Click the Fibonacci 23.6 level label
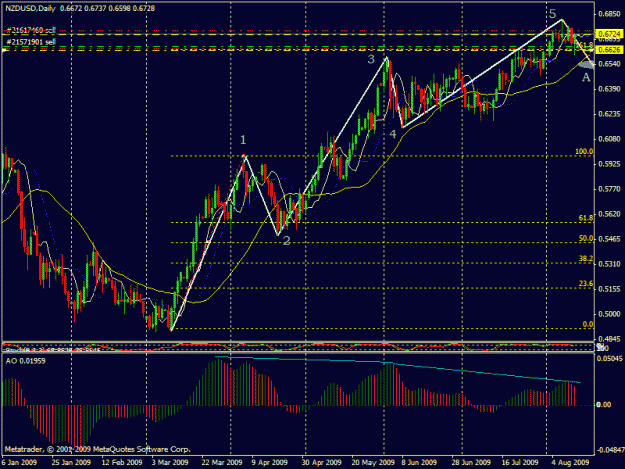Viewport: 625px width, 469px height. tap(586, 284)
